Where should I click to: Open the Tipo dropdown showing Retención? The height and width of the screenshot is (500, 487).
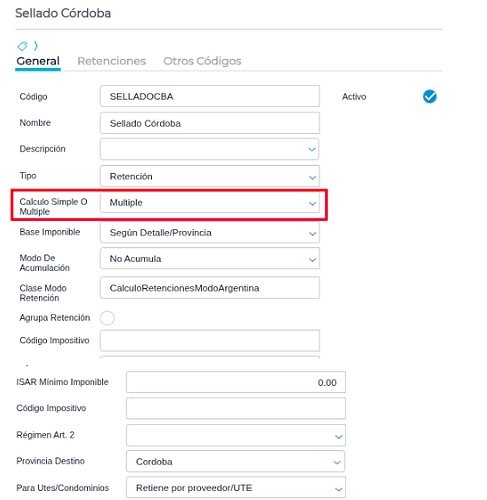[x=210, y=176]
